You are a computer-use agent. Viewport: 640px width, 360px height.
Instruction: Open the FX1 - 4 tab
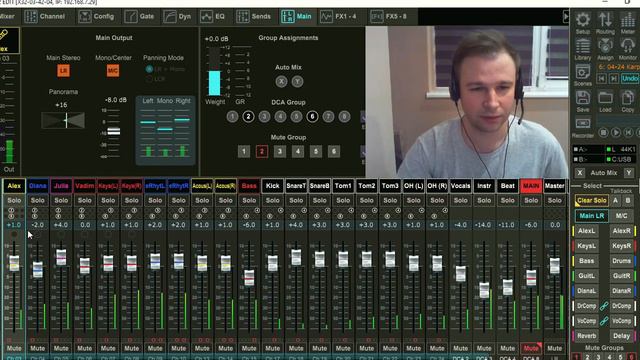click(338, 16)
